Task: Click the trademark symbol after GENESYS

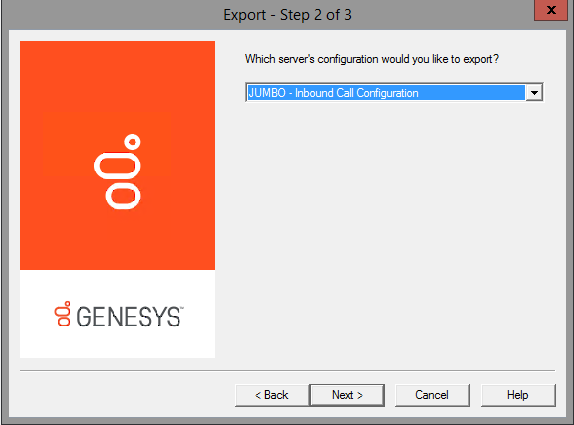Action: 182,308
